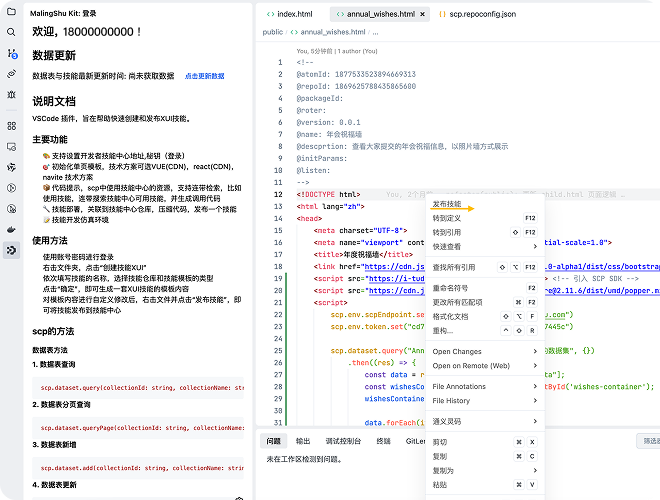This screenshot has height=500, width=660.
Task: Choose 转到引用 from context menu
Action: point(485,232)
